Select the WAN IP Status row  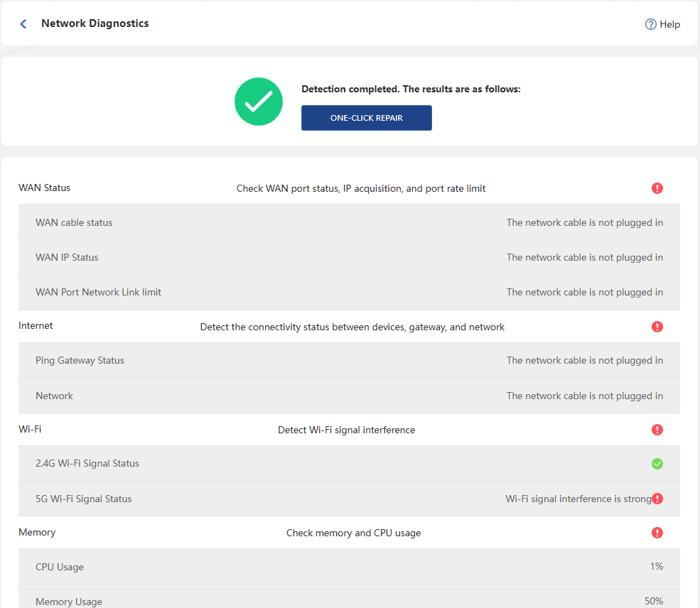coord(349,257)
